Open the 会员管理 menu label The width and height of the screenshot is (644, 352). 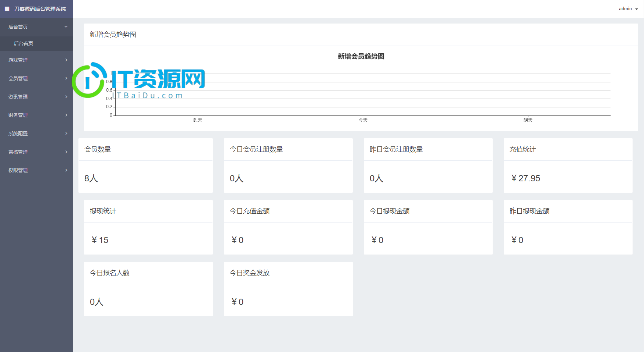coord(18,78)
